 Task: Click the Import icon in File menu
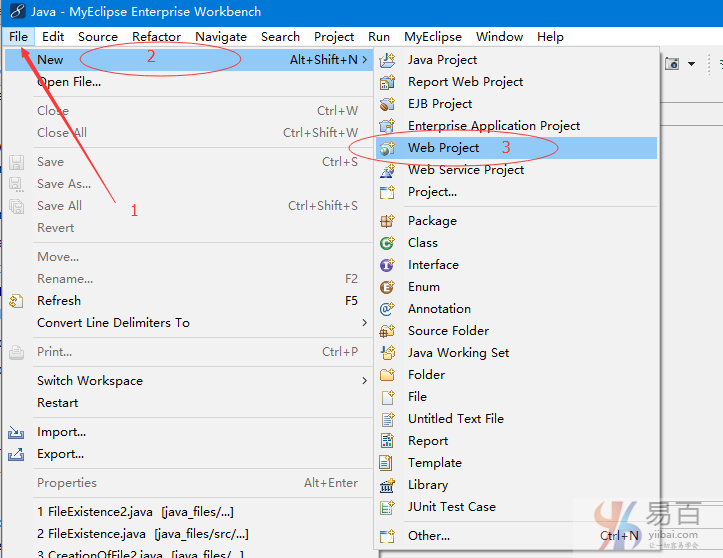16,432
